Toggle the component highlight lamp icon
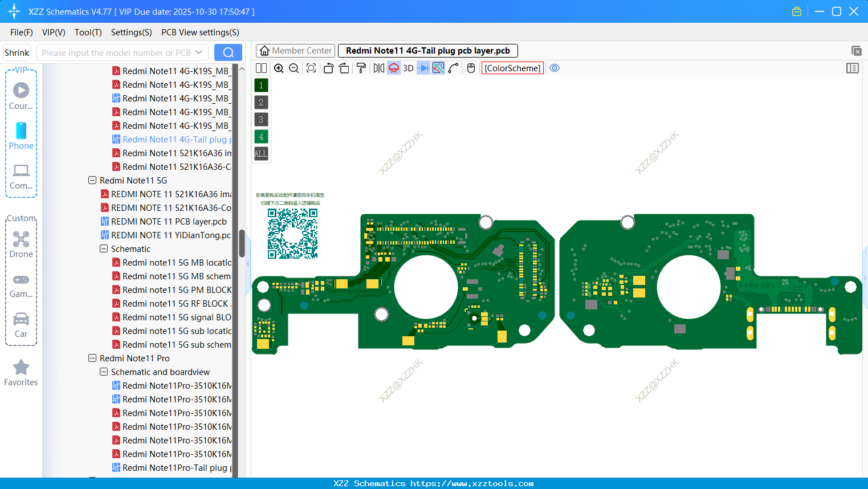 coord(393,68)
